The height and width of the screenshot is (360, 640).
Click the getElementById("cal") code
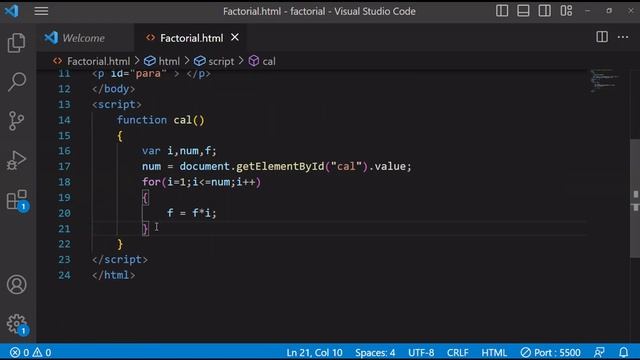pyautogui.click(x=302, y=167)
